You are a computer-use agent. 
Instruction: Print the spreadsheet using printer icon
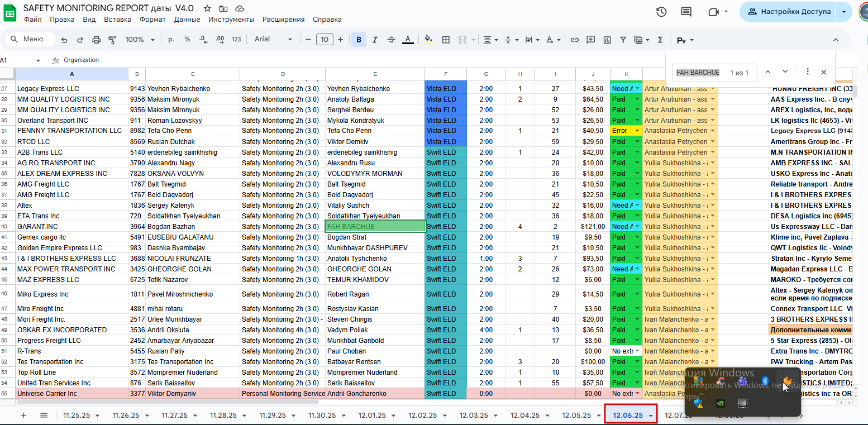(x=96, y=40)
